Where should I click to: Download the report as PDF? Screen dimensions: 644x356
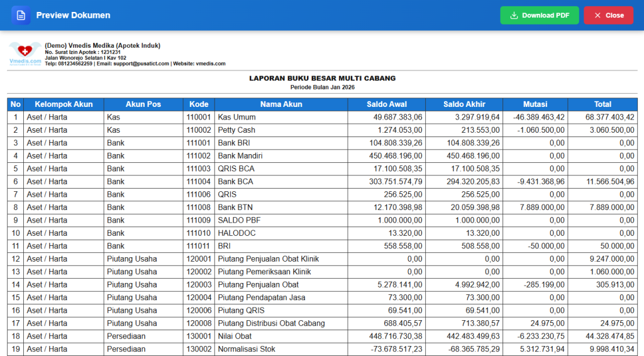(x=539, y=16)
